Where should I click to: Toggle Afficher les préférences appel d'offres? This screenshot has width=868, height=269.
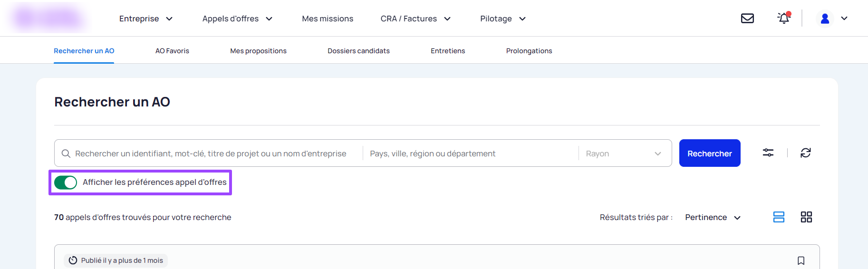coord(66,183)
